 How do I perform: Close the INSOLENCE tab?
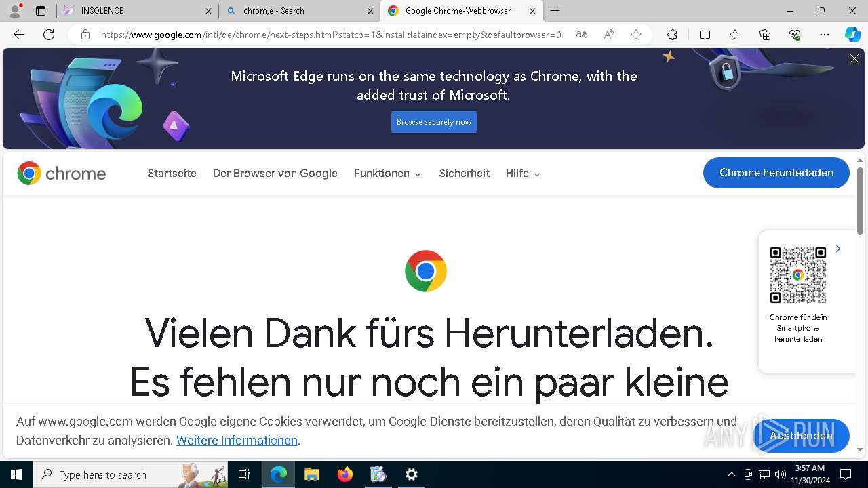coord(208,11)
